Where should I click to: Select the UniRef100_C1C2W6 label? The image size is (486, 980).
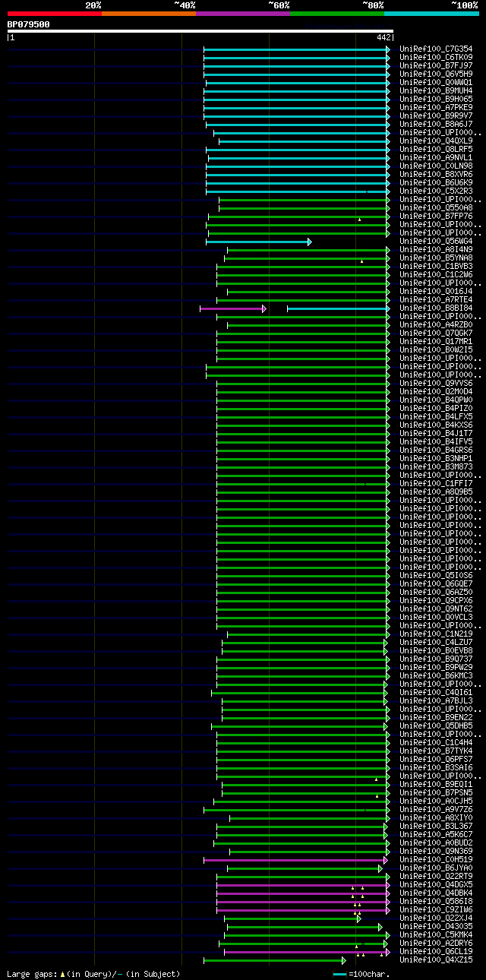pyautogui.click(x=436, y=275)
